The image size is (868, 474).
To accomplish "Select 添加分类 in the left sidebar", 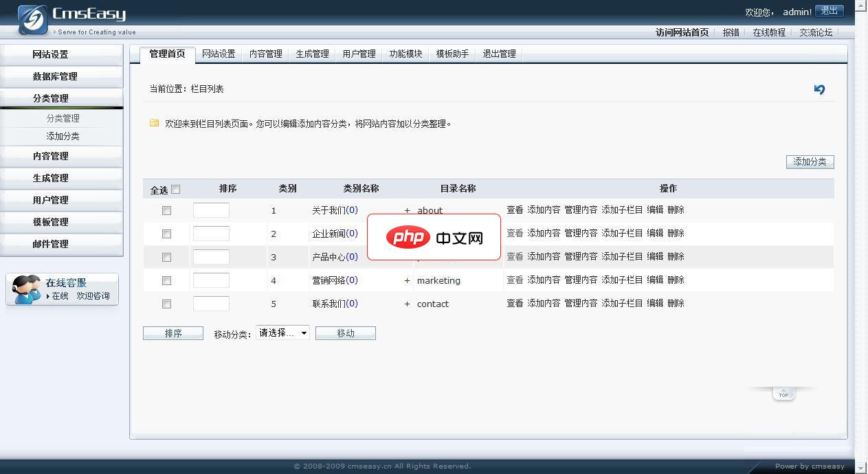I will pyautogui.click(x=63, y=136).
